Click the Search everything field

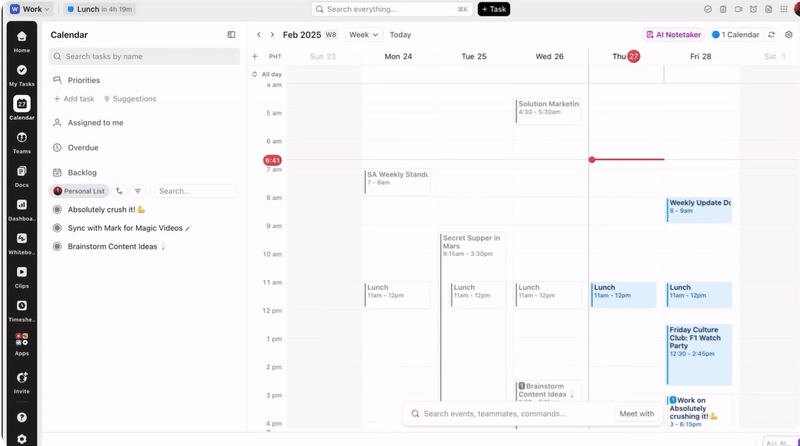pos(391,9)
